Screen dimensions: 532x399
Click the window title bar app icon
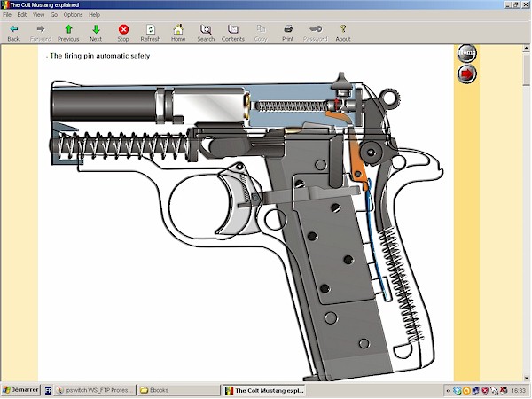click(4, 4)
